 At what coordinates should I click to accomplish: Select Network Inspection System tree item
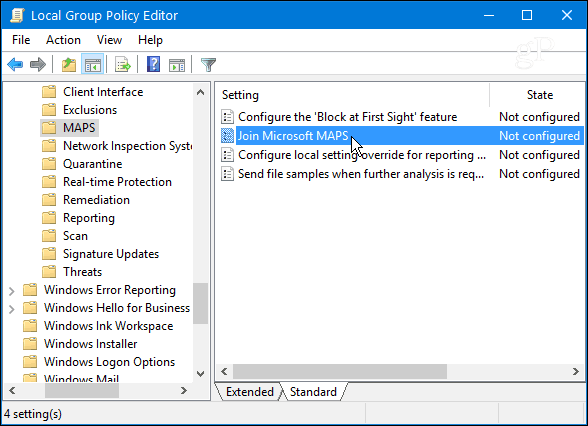click(128, 146)
